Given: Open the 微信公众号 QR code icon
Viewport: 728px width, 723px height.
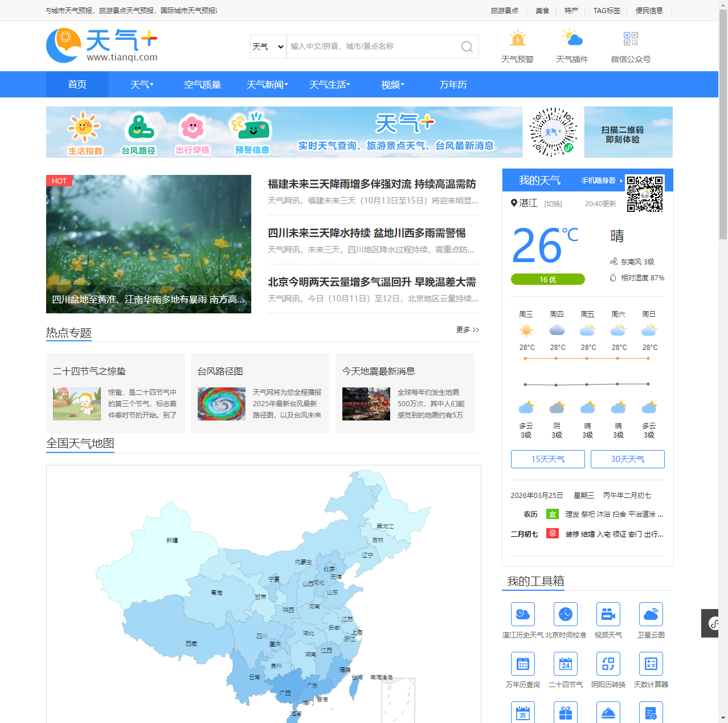Looking at the screenshot, I should (x=631, y=39).
